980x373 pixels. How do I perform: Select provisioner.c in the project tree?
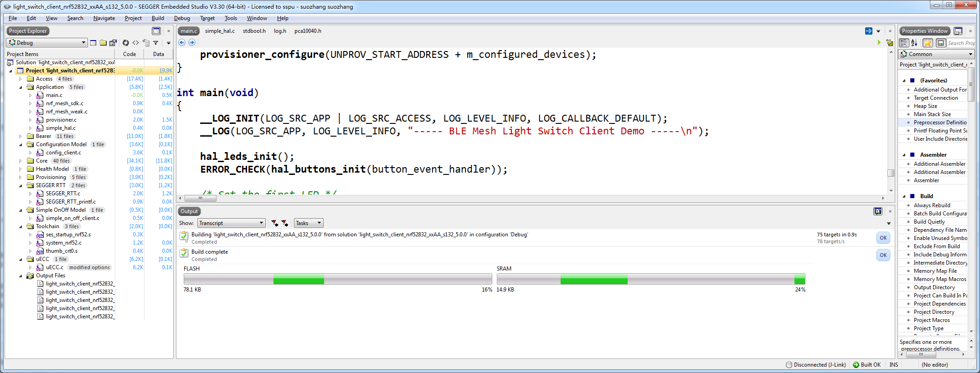[61, 120]
